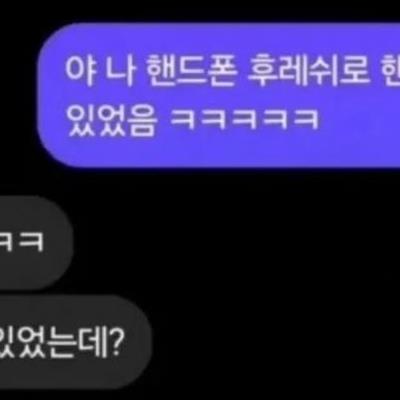Viewport: 400px width, 400px height.
Task: Select 있었음 text in the purple bubble
Action: 112,119
